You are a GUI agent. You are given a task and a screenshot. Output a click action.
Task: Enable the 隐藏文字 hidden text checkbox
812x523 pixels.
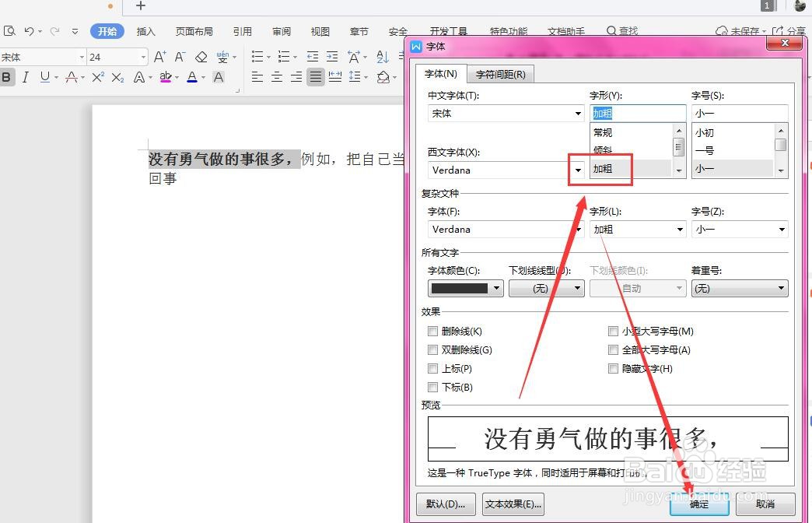[x=614, y=368]
